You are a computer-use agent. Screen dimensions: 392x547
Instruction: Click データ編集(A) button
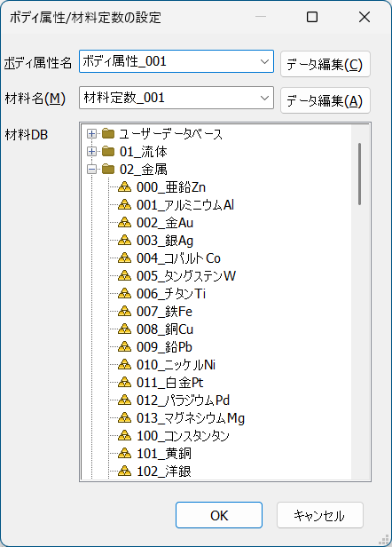pos(325,100)
